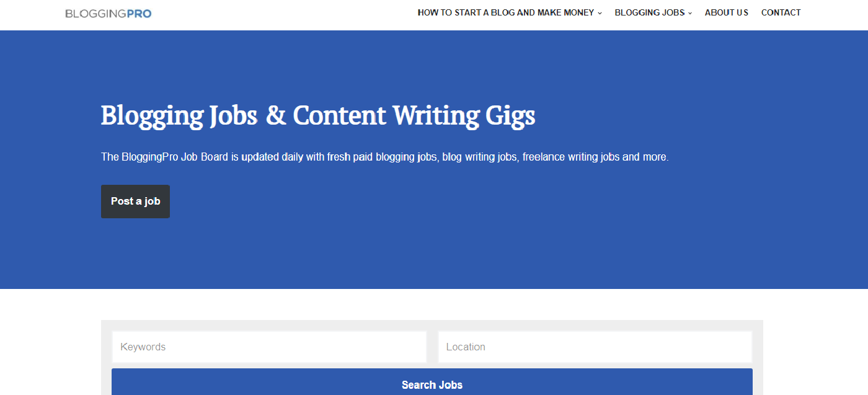Click the job board description paragraph
The image size is (868, 395).
coord(385,157)
